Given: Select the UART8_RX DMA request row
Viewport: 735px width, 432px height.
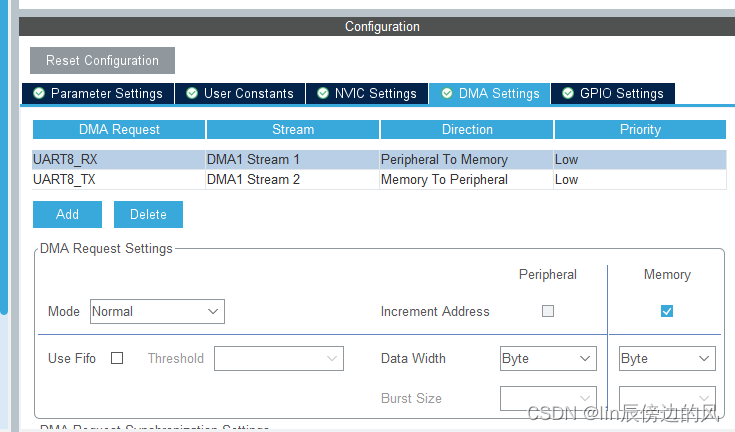Looking at the screenshot, I should pos(380,159).
